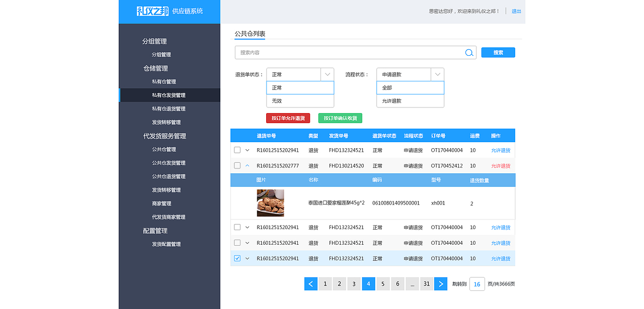Image resolution: width=644 pixels, height=309 pixels.
Task: Go to page 1
Action: pyautogui.click(x=326, y=284)
